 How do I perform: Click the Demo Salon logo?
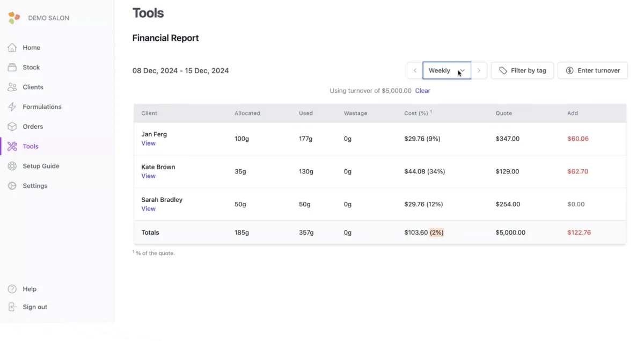tap(14, 18)
